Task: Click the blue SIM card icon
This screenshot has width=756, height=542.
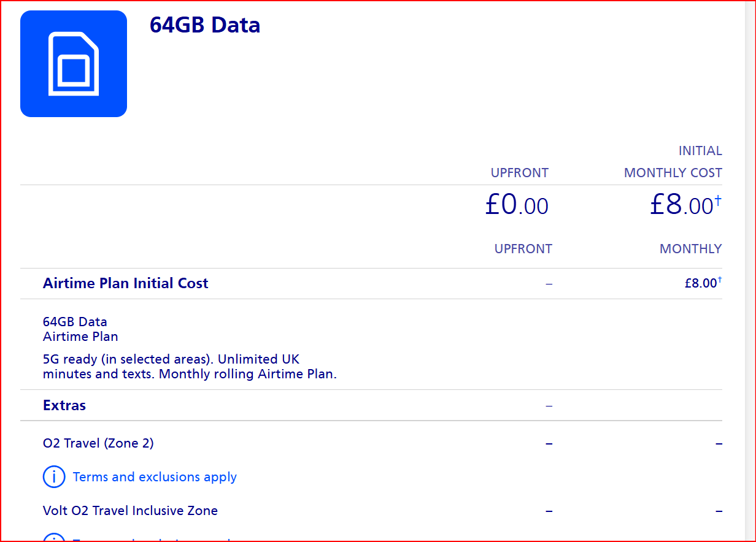Action: [73, 63]
